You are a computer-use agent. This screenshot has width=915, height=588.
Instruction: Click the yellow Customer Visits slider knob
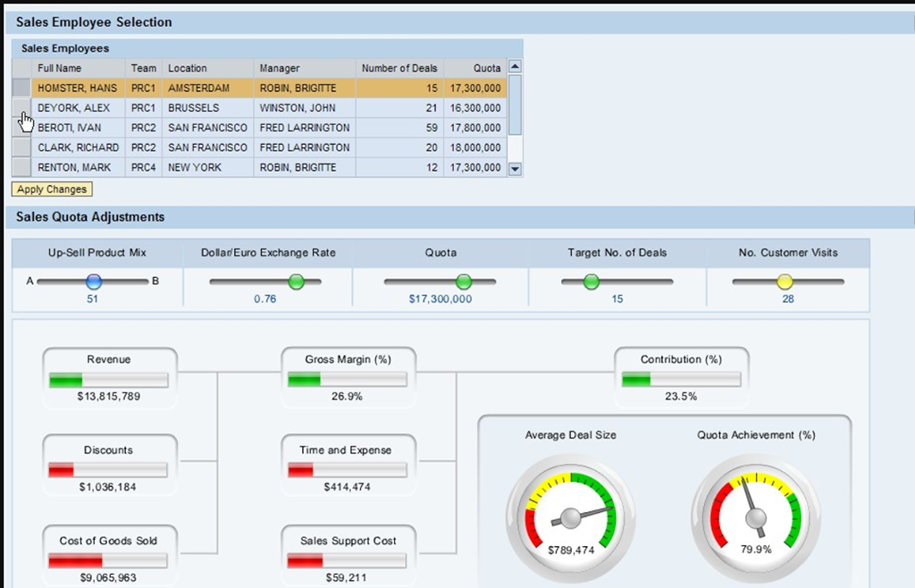tap(785, 281)
